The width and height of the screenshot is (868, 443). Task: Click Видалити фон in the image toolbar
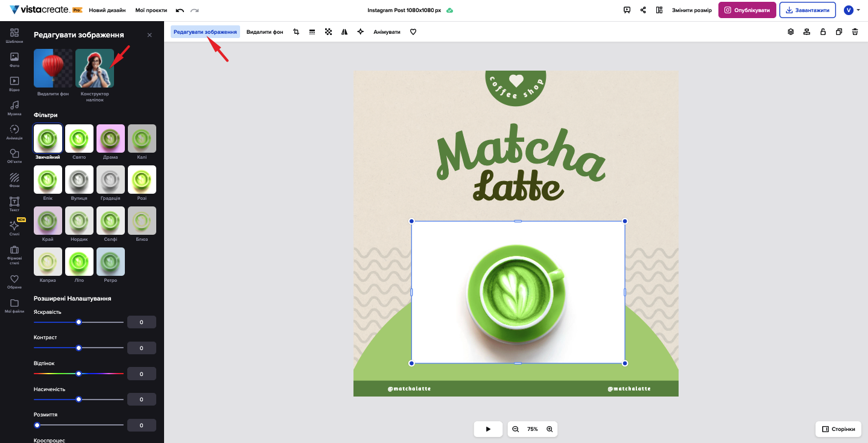point(265,32)
